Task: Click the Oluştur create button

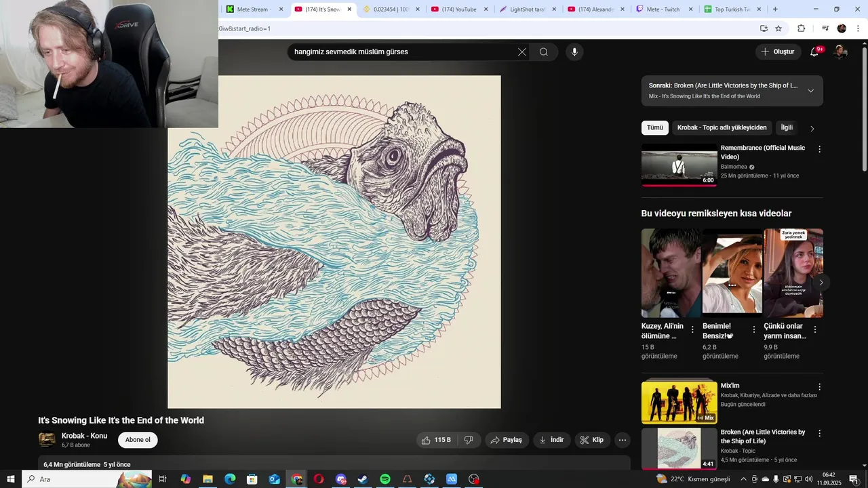Action: pos(778,52)
